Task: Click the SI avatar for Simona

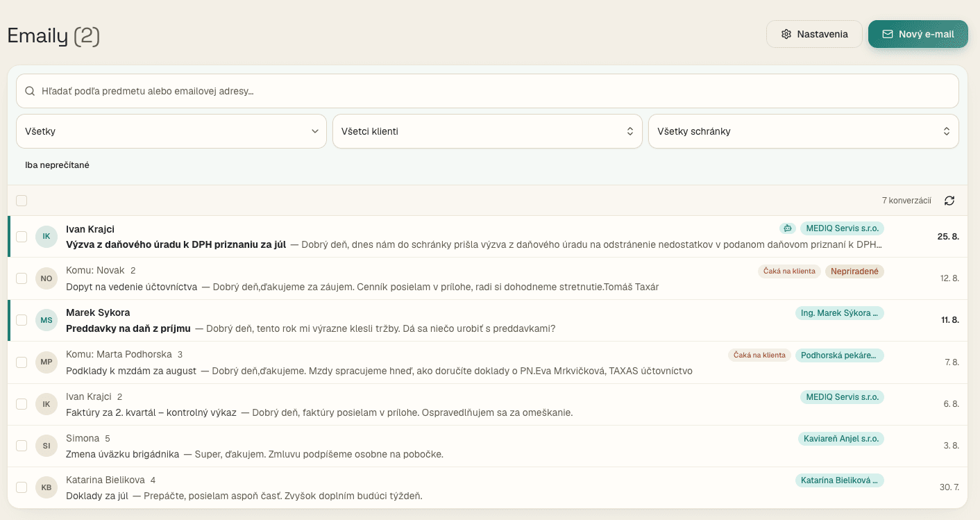Action: click(46, 445)
